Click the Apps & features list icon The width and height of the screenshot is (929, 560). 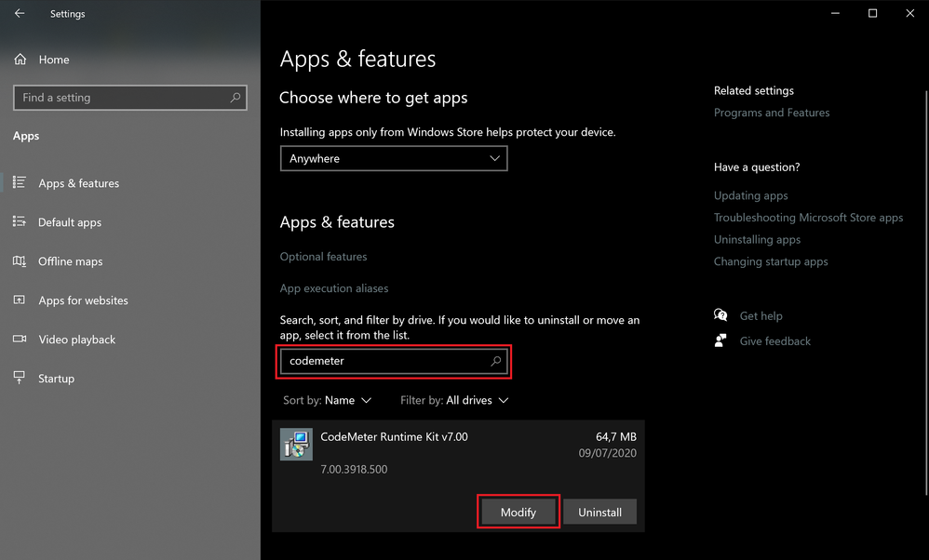pyautogui.click(x=19, y=182)
